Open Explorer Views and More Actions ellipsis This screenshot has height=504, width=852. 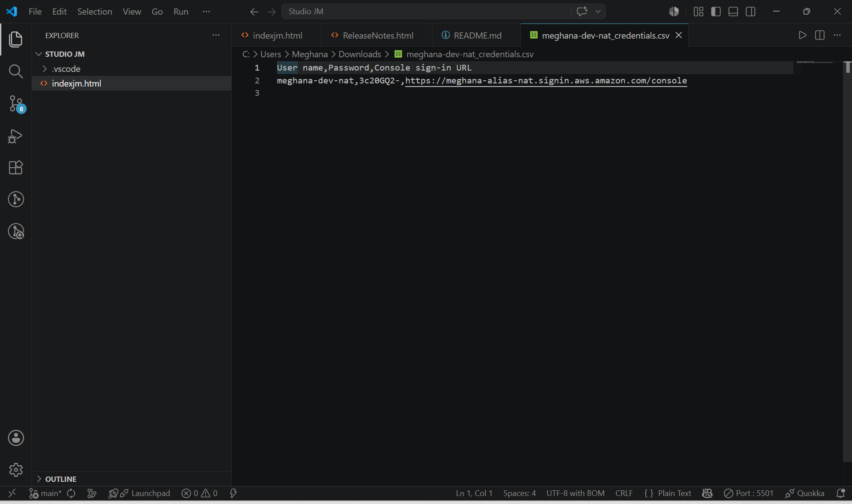click(216, 35)
